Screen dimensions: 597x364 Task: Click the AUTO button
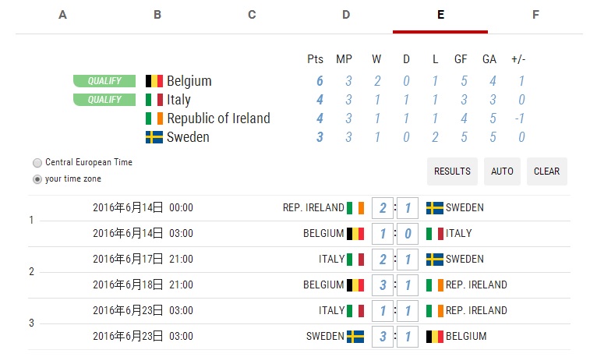tap(502, 171)
